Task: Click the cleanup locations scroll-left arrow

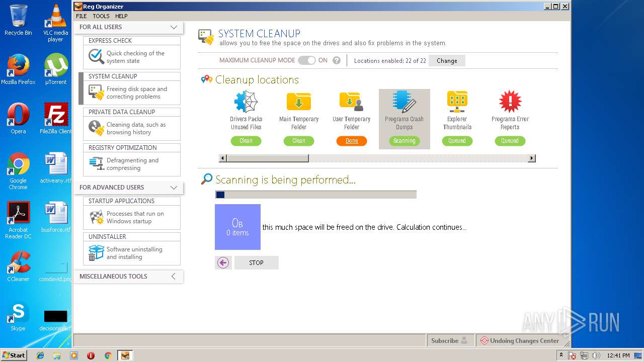Action: tap(223, 158)
